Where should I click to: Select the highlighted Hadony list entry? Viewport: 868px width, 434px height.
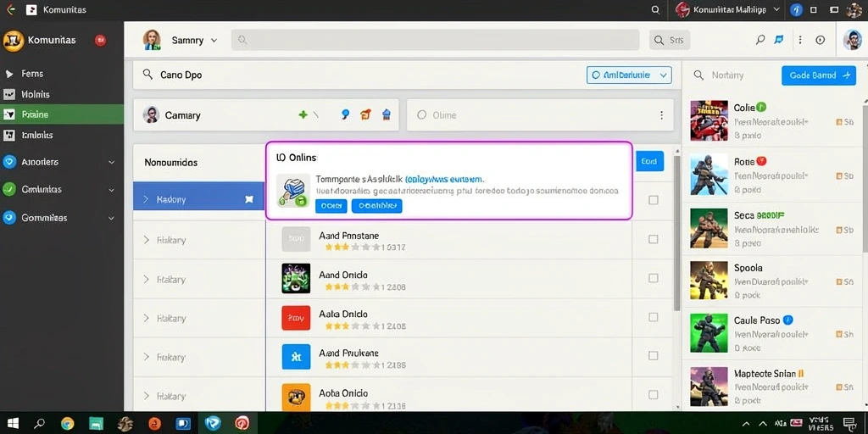click(x=198, y=198)
